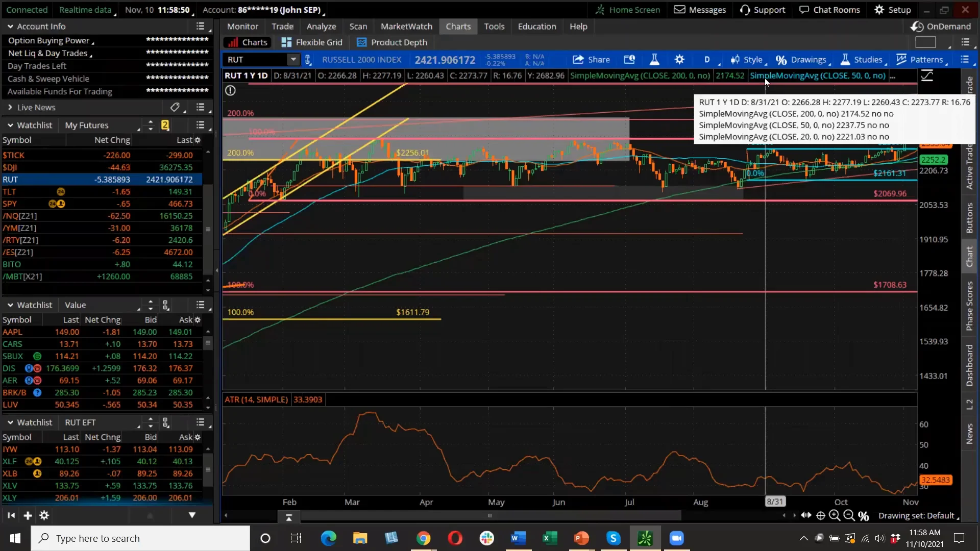
Task: Switch to the Trade tab
Action: coord(282,26)
